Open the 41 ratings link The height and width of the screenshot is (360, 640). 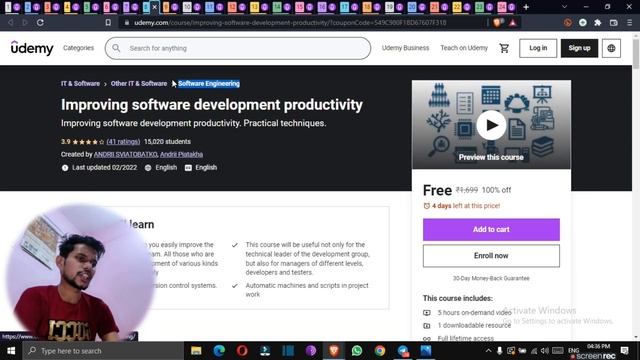(123, 142)
